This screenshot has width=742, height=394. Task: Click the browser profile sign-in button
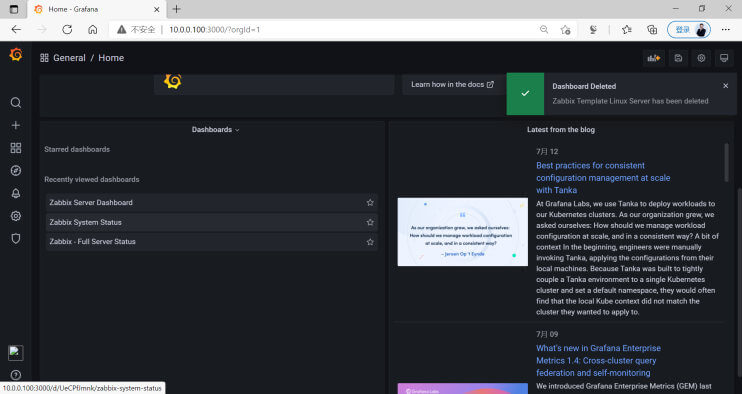(x=689, y=29)
